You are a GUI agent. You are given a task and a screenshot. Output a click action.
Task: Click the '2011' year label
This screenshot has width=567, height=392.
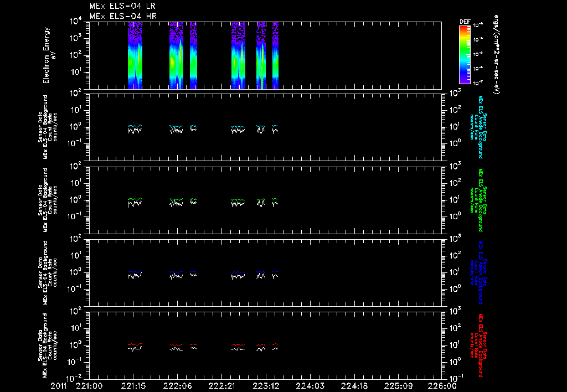click(x=59, y=386)
